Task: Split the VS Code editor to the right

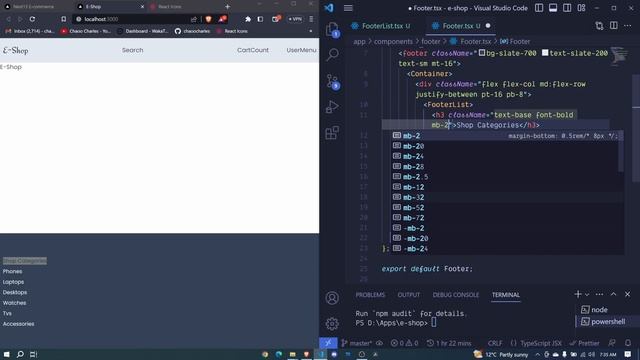Action: point(613,26)
